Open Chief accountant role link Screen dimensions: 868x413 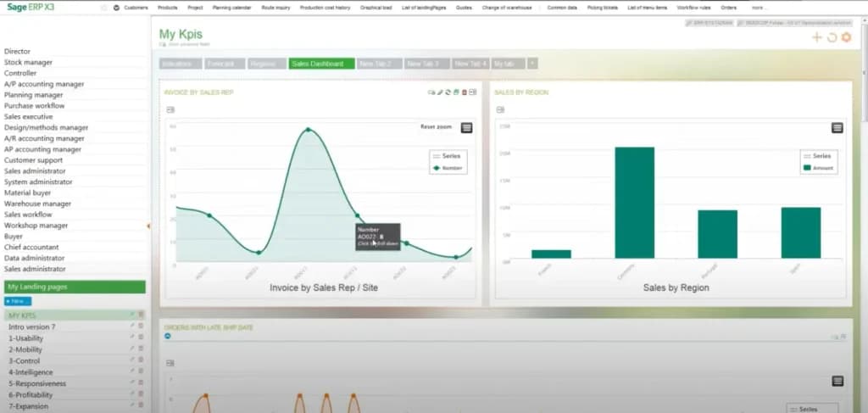tap(31, 248)
